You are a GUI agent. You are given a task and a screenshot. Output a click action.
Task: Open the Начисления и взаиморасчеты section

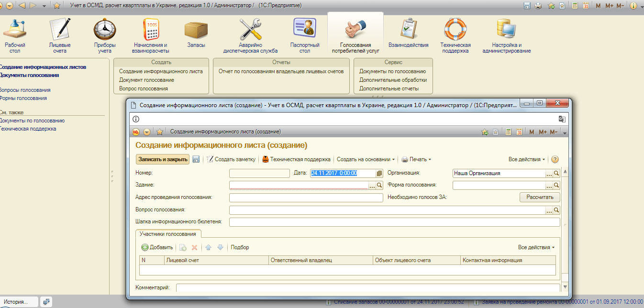[x=151, y=36]
